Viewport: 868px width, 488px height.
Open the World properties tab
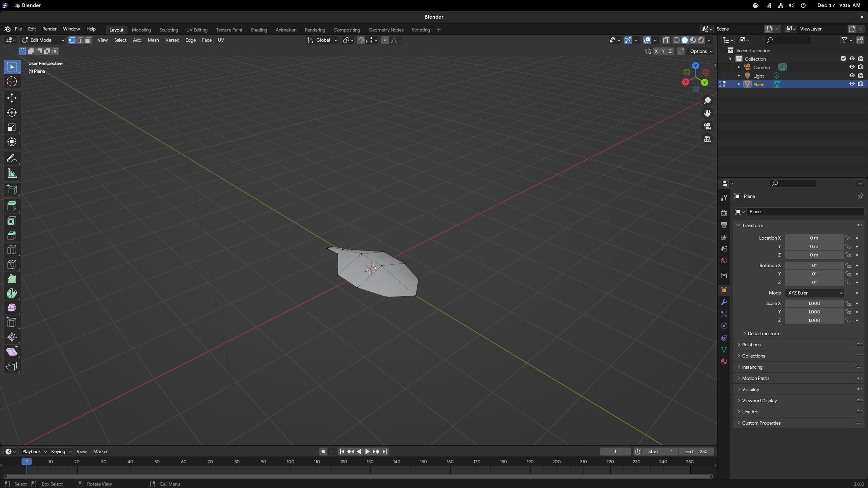point(724,260)
